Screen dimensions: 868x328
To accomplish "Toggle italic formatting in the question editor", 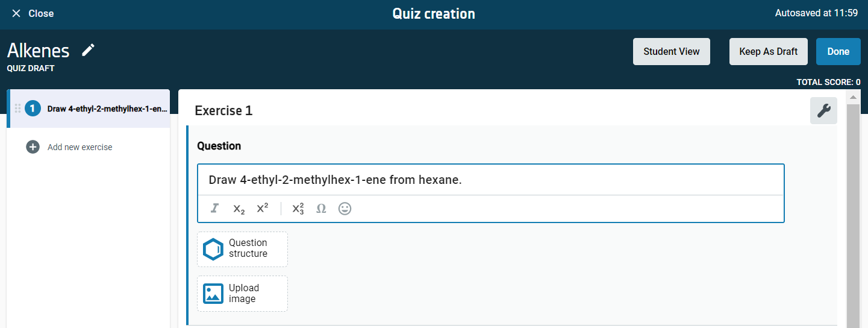I will pyautogui.click(x=214, y=209).
